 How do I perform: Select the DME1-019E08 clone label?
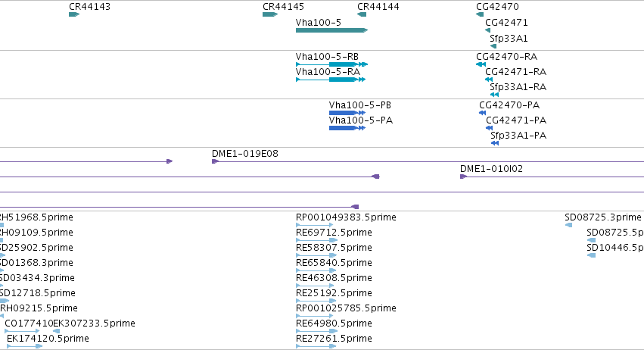coord(244,154)
